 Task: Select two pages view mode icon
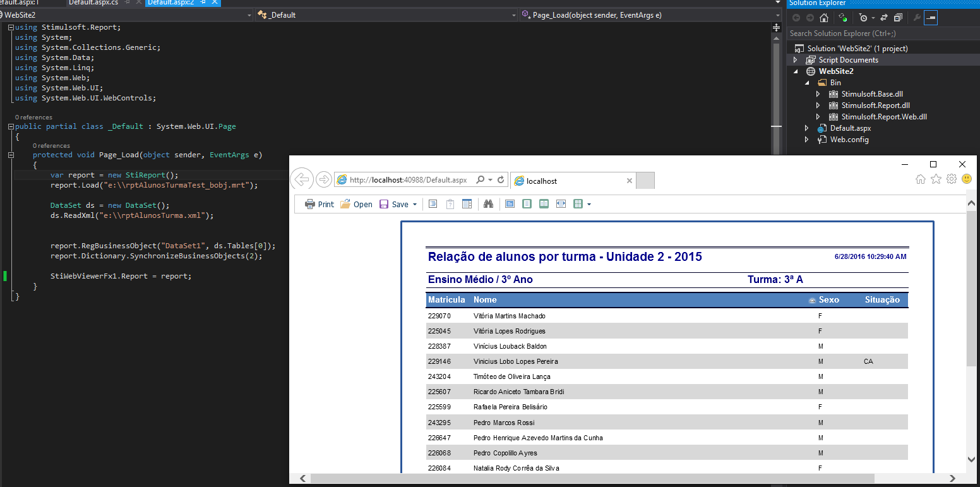point(544,204)
